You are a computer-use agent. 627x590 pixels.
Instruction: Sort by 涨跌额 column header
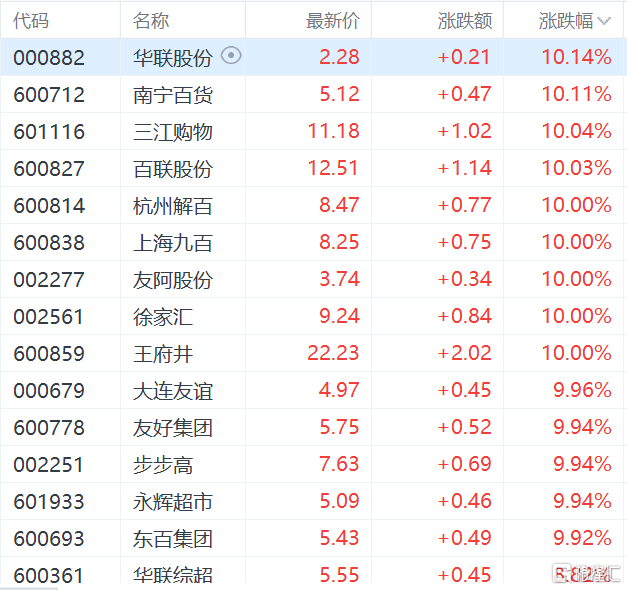(x=465, y=21)
